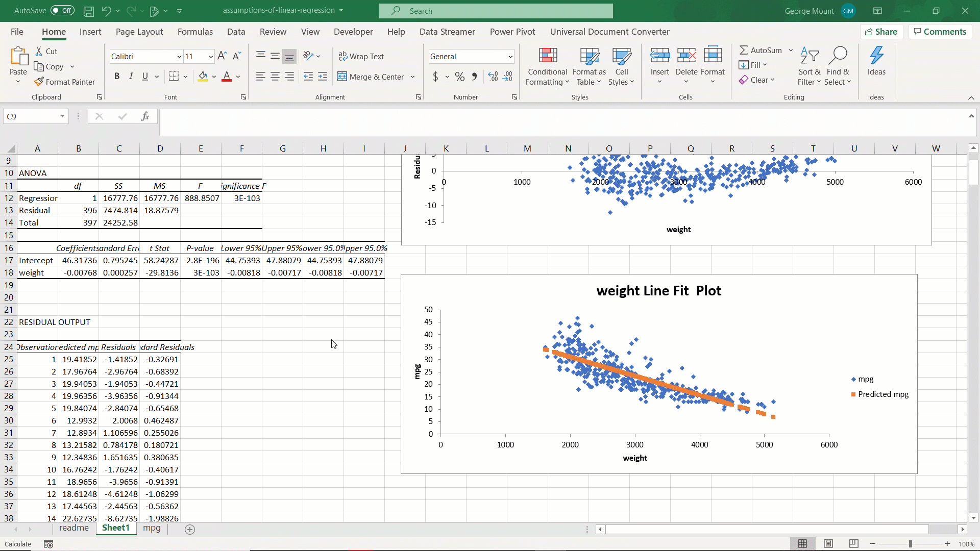Click the Share button
This screenshot has width=980, height=551.
(881, 32)
